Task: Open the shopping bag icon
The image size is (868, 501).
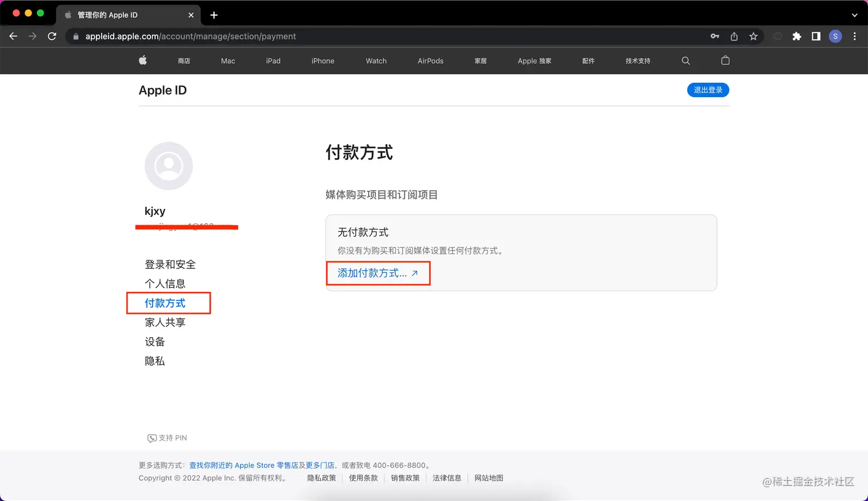Action: [725, 60]
